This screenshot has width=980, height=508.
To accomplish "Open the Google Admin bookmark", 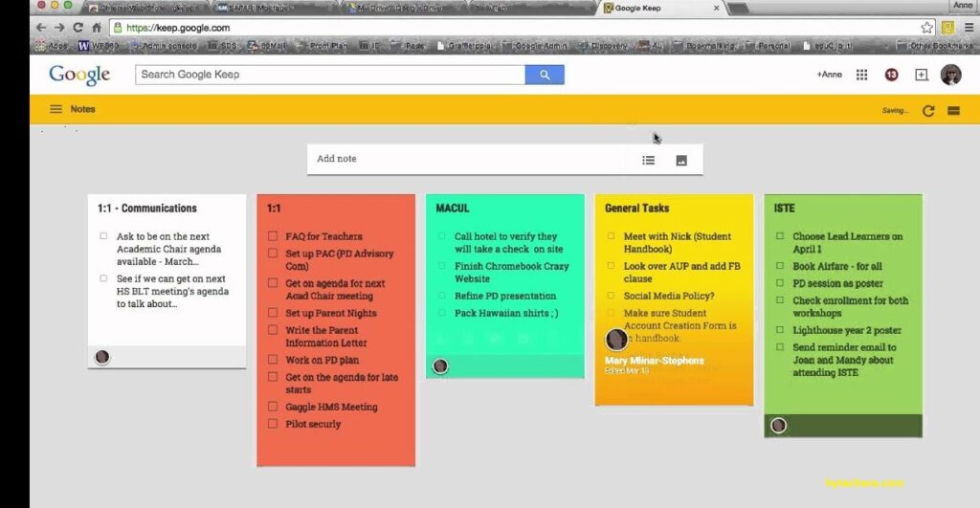I will tap(534, 46).
